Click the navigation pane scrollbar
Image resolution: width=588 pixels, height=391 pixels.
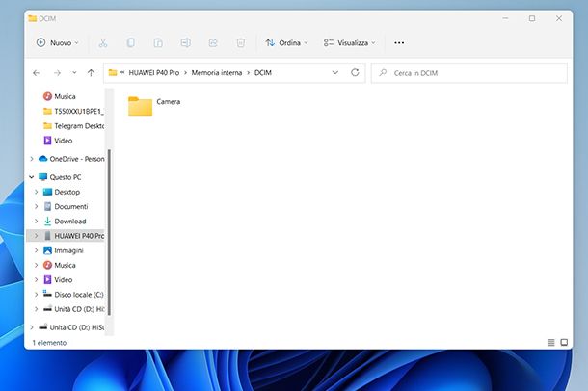tap(109, 232)
